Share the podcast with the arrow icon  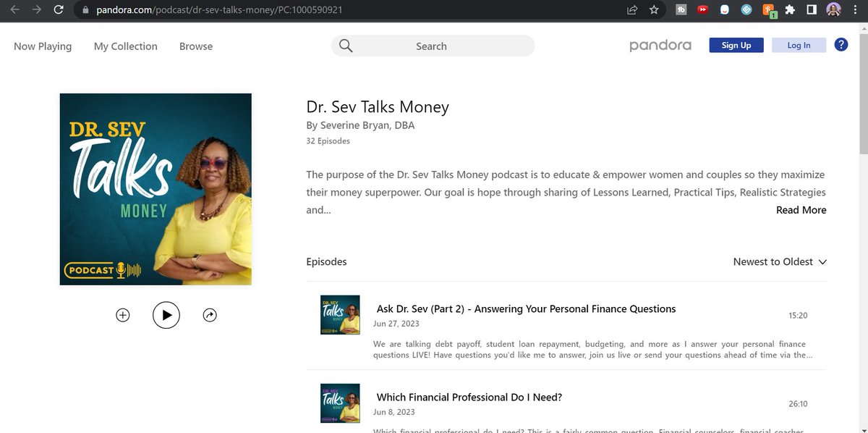[x=210, y=315]
